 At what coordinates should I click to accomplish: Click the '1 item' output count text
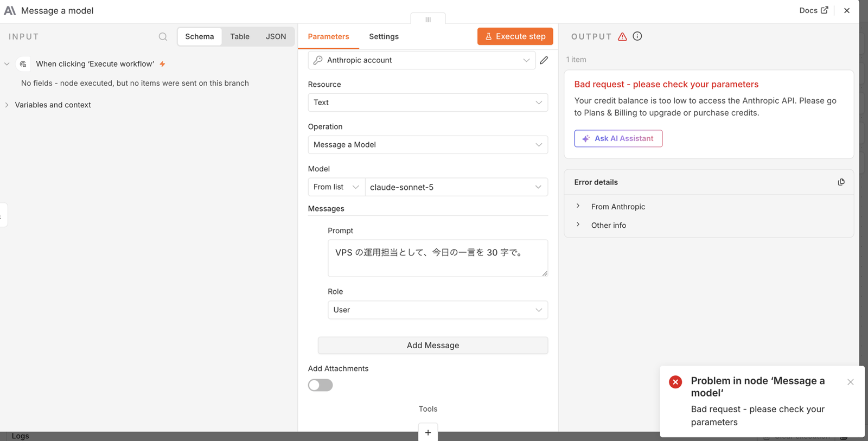pyautogui.click(x=576, y=60)
